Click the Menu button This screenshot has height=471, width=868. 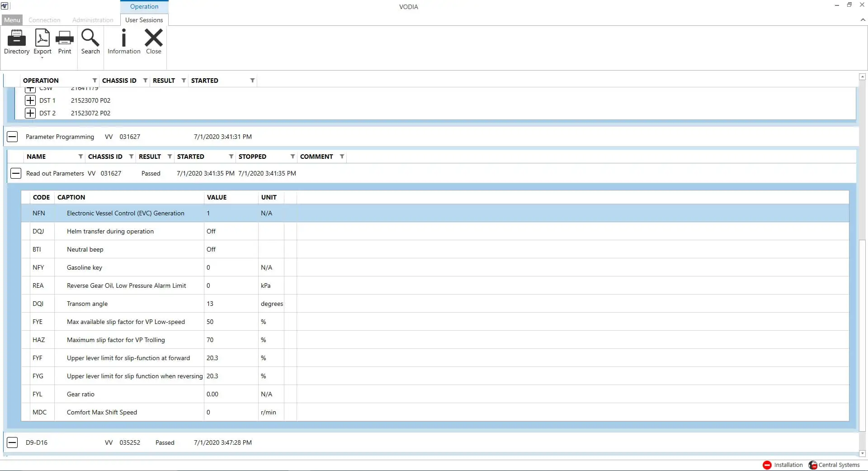tap(11, 19)
